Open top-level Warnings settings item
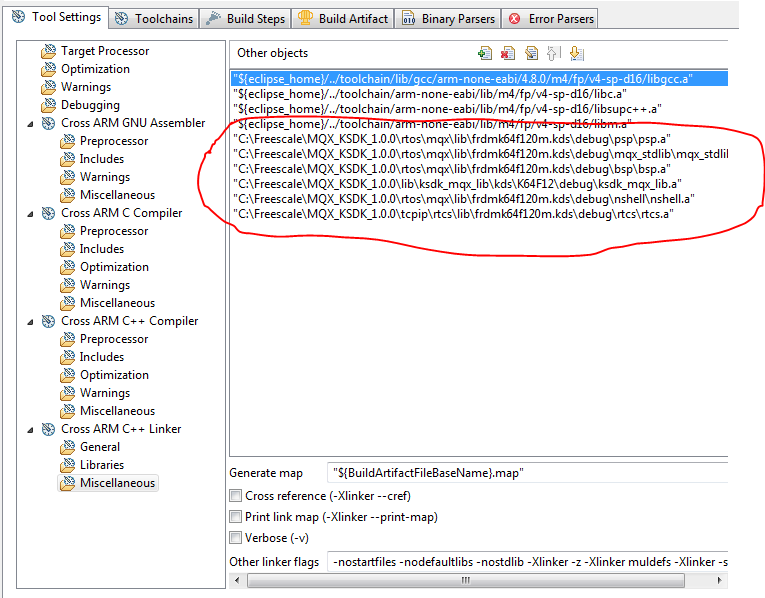The image size is (765, 598). pyautogui.click(x=76, y=87)
